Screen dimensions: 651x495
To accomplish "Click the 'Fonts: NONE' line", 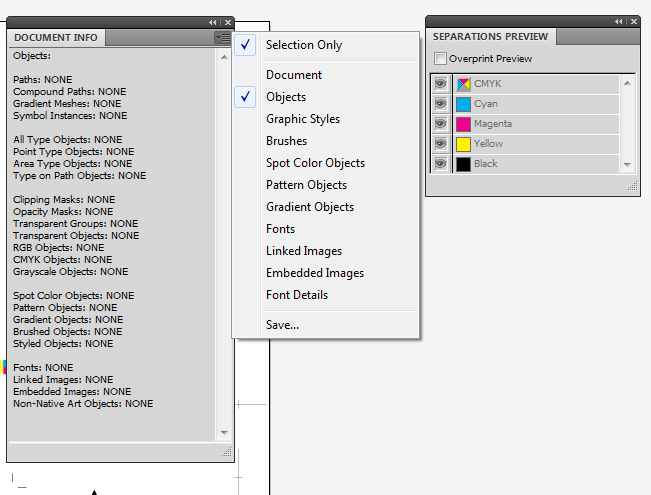I will tap(43, 368).
